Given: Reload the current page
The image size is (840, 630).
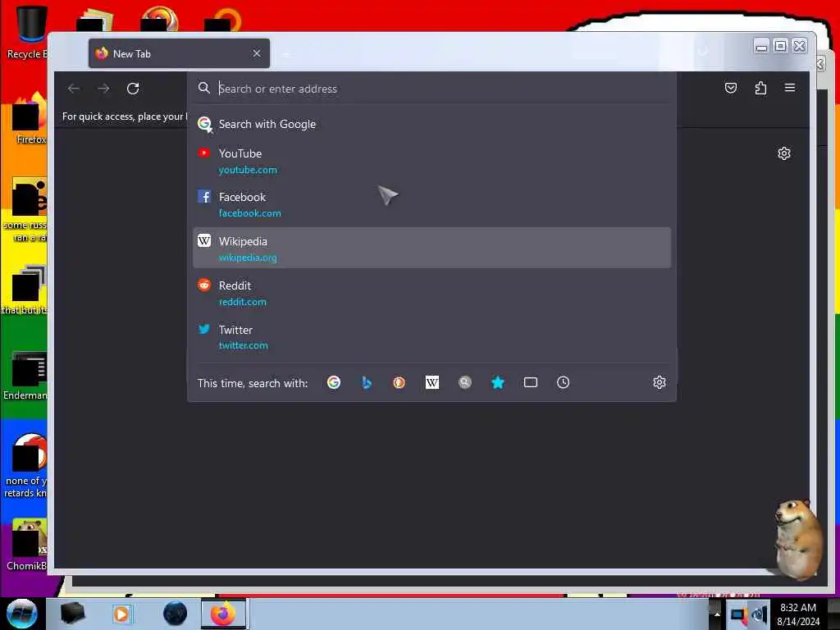Looking at the screenshot, I should pyautogui.click(x=133, y=89).
